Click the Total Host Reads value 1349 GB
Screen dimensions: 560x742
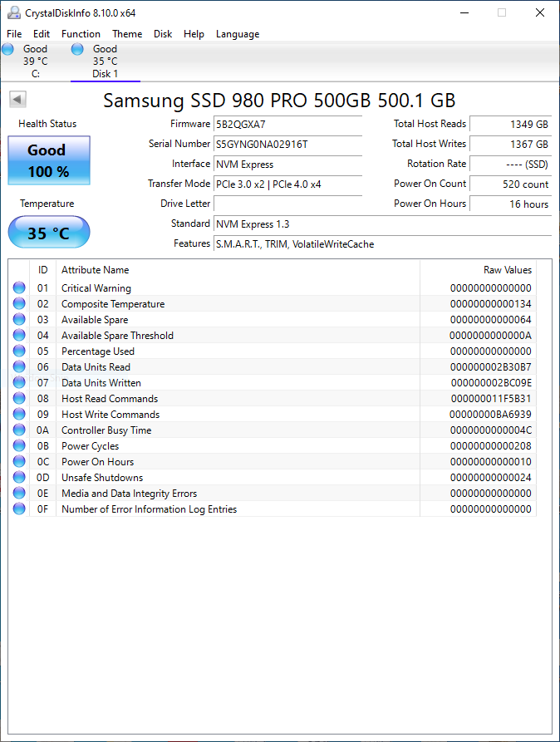click(x=510, y=124)
